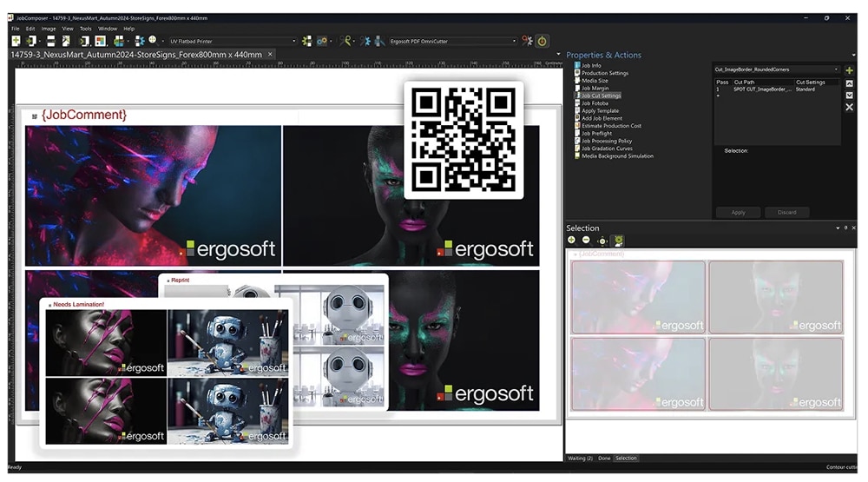Image resolution: width=868 pixels, height=482 pixels.
Task: Click the green plus add cut pass icon
Action: click(849, 70)
